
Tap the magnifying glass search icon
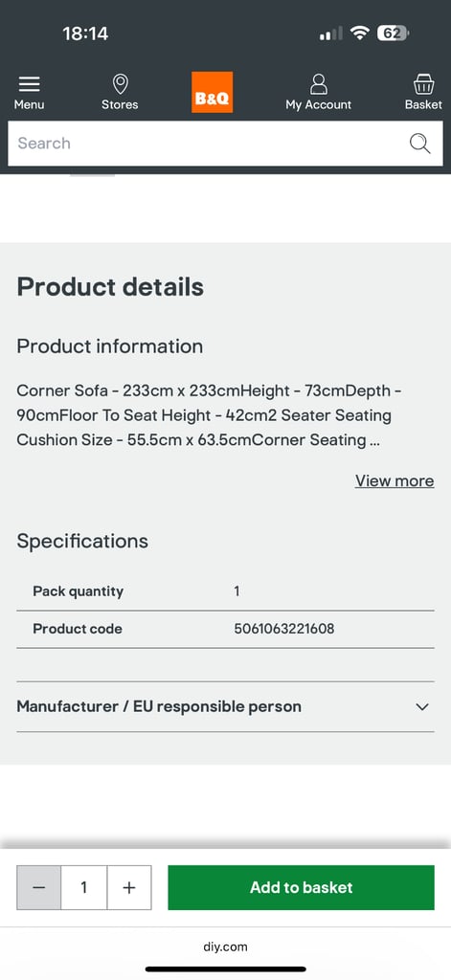(419, 144)
